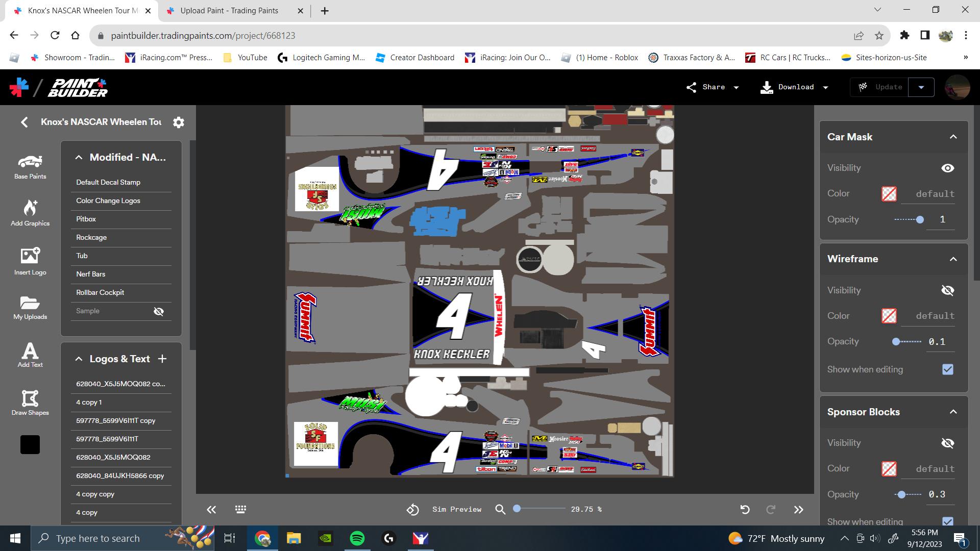Collapse the Sponsor Blocks panel
This screenshot has height=551, width=980.
(x=953, y=412)
